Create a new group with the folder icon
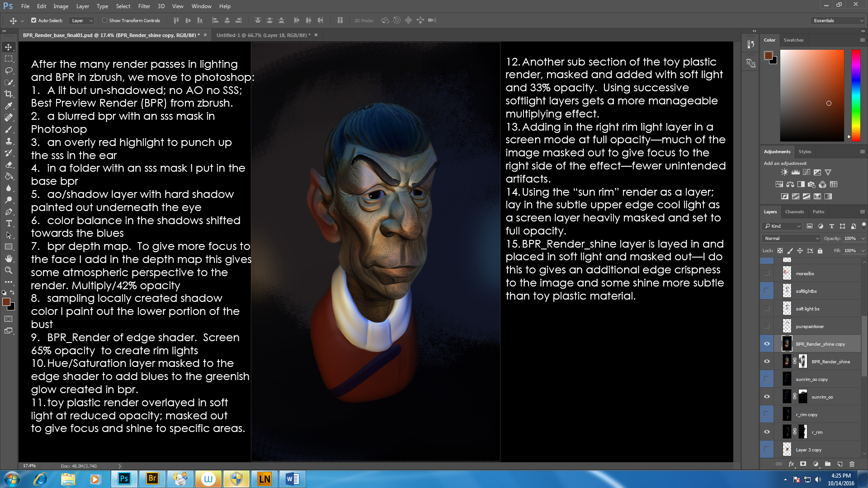 click(x=827, y=464)
